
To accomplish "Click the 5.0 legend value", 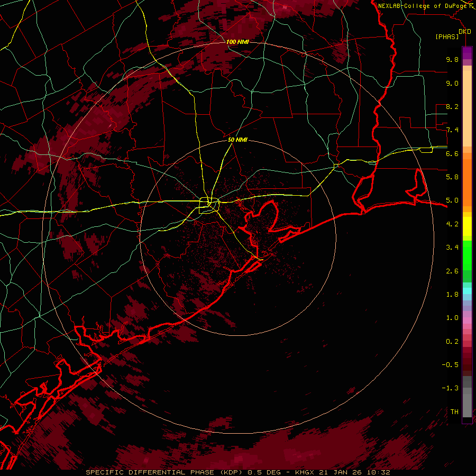I will pyautogui.click(x=452, y=200).
